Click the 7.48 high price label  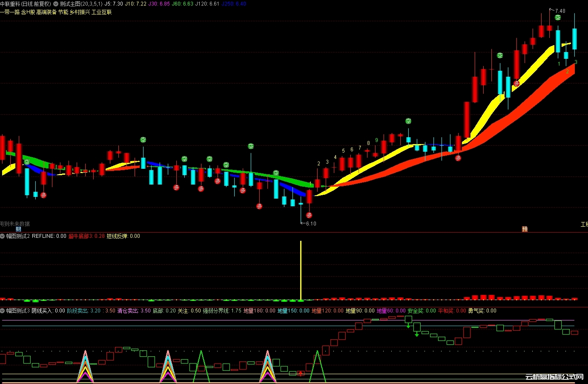(x=560, y=11)
